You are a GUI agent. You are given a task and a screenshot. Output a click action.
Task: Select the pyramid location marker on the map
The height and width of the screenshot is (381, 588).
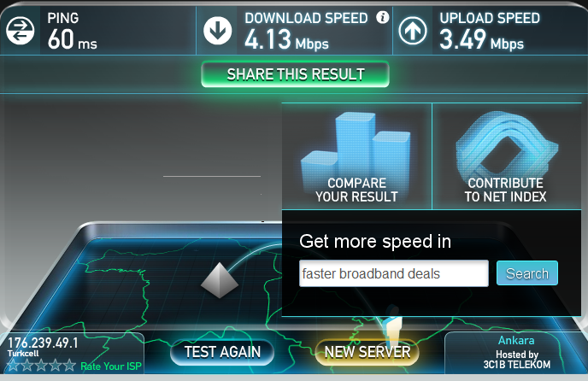(x=220, y=280)
